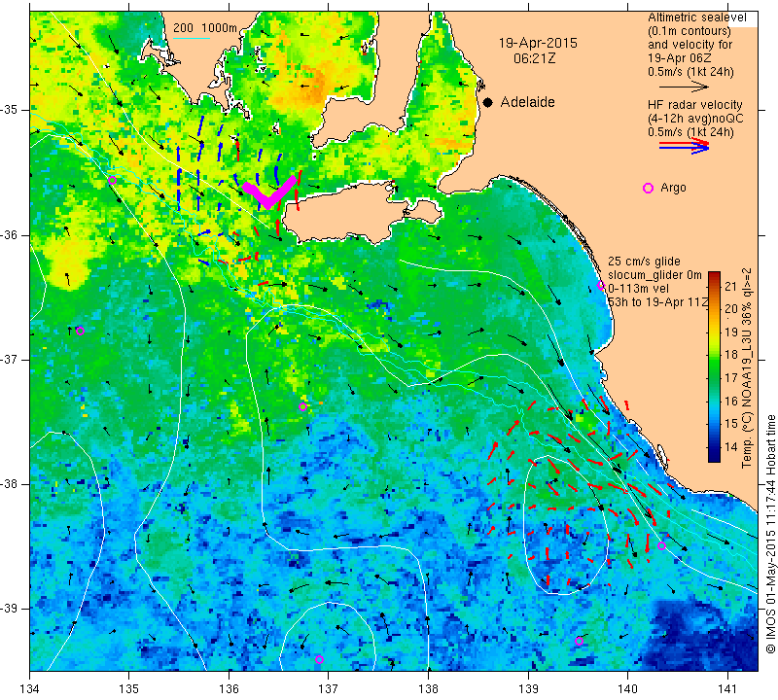Click longitude axis label 134

[x=30, y=688]
